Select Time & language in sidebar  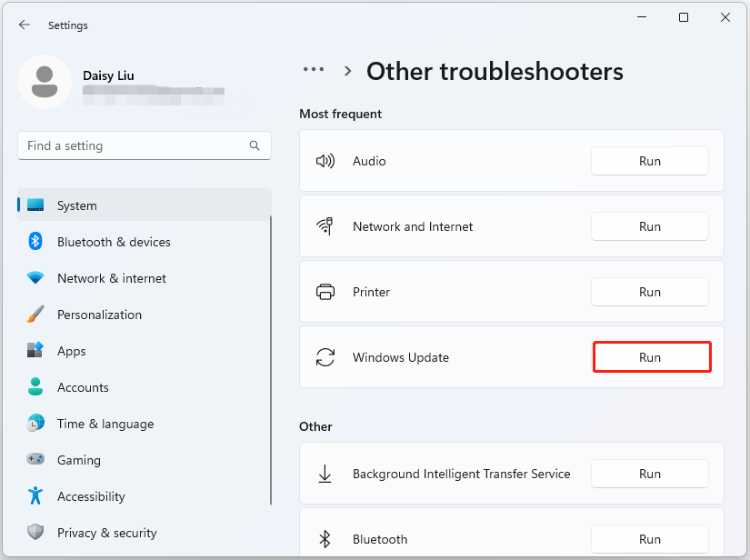pos(105,424)
